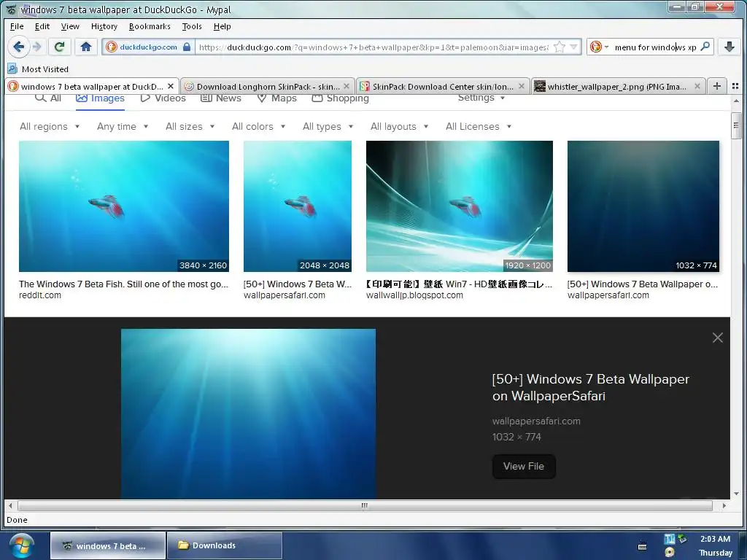Screen dimensions: 747x560
Task: Open the Downloads arrow button
Action: pyautogui.click(x=729, y=47)
